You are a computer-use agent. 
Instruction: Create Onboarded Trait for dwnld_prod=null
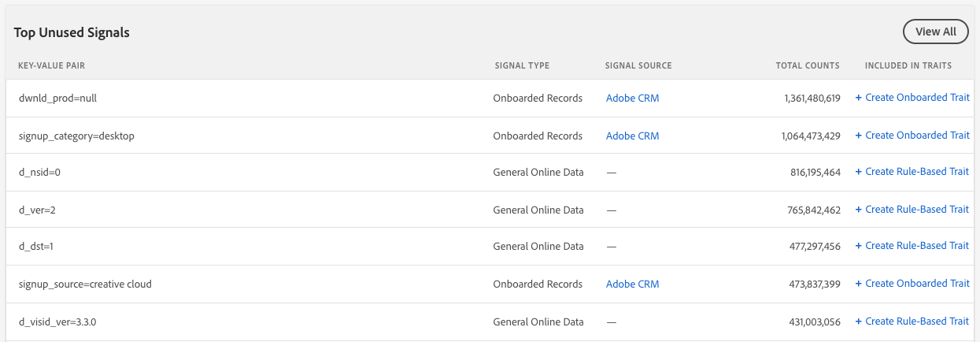(912, 99)
